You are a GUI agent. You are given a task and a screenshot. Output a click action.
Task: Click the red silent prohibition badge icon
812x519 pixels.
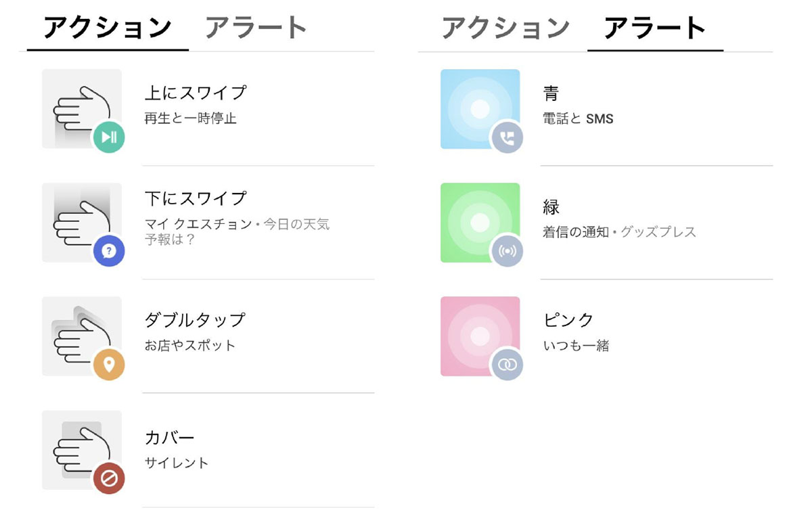pyautogui.click(x=109, y=478)
